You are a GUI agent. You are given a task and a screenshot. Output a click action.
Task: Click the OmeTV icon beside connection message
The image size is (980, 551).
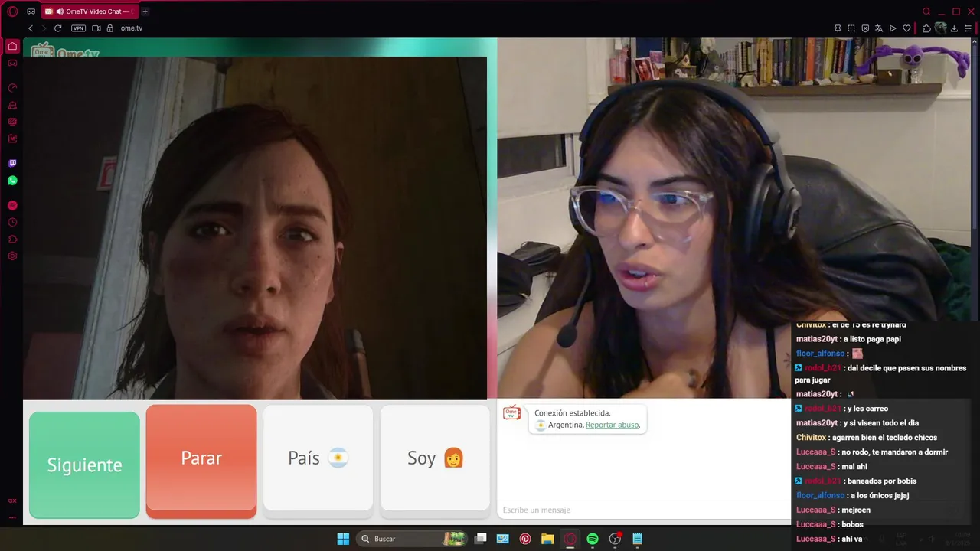click(x=511, y=413)
